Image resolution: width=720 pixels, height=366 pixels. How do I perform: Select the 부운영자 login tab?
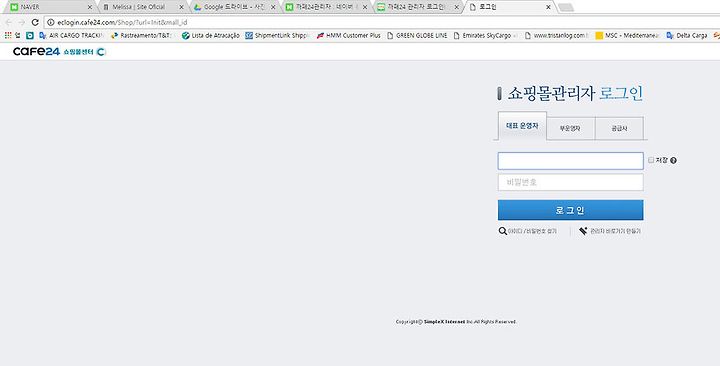click(570, 129)
